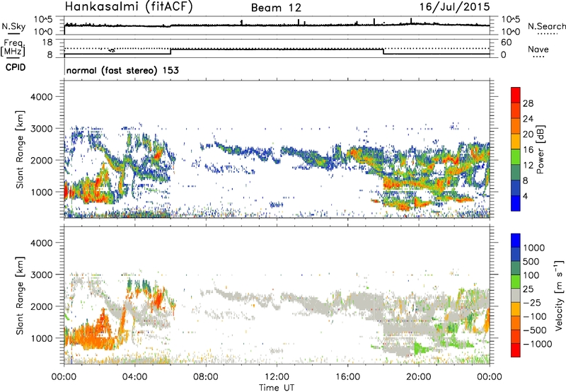The image size is (566, 392).
Task: Click the 'Nave' legend label
Action: tap(538, 49)
